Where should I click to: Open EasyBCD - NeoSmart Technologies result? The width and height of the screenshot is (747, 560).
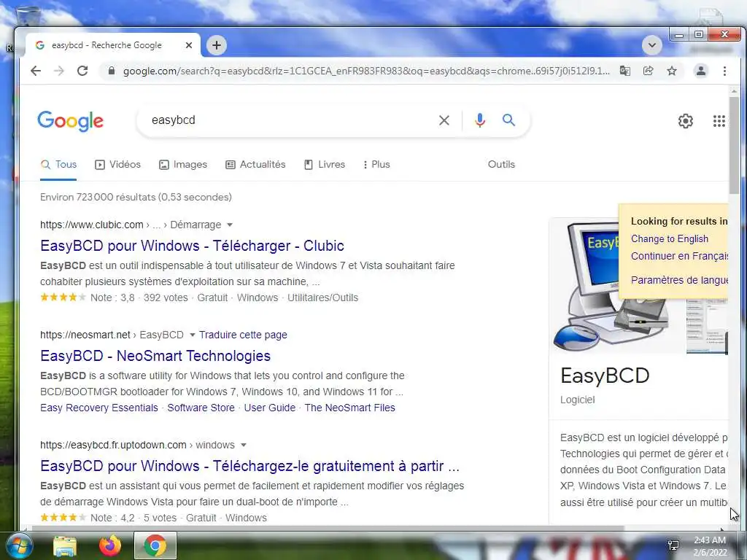pyautogui.click(x=155, y=356)
